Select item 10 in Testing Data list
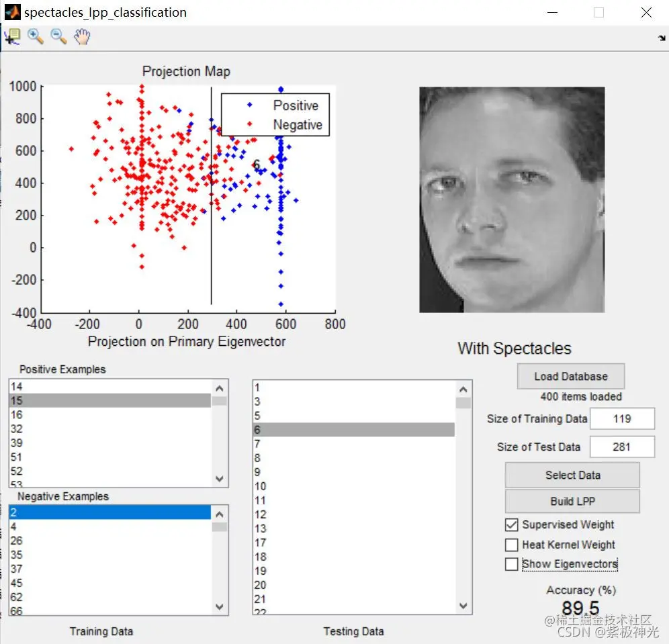Viewport: 669px width, 644px height. (354, 486)
